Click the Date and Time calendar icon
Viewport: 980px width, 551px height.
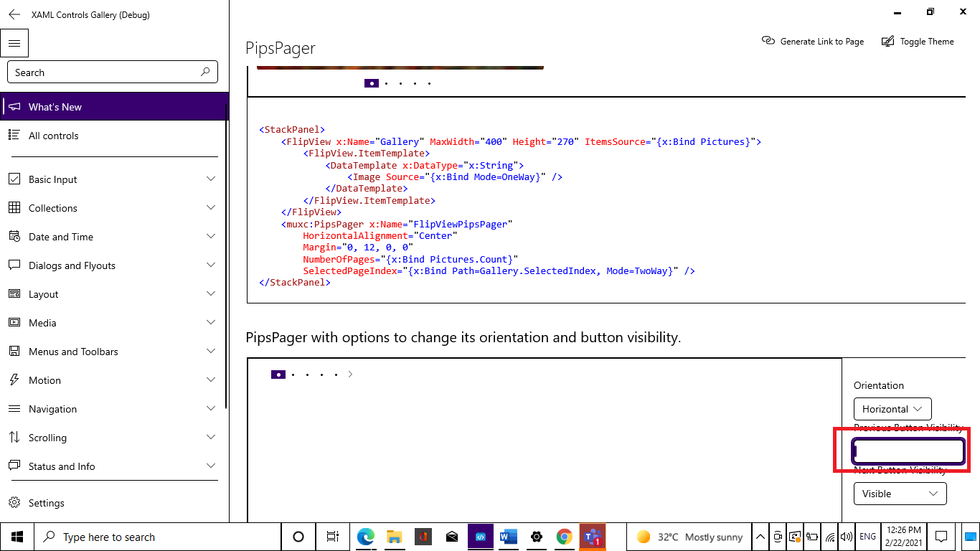tap(14, 236)
